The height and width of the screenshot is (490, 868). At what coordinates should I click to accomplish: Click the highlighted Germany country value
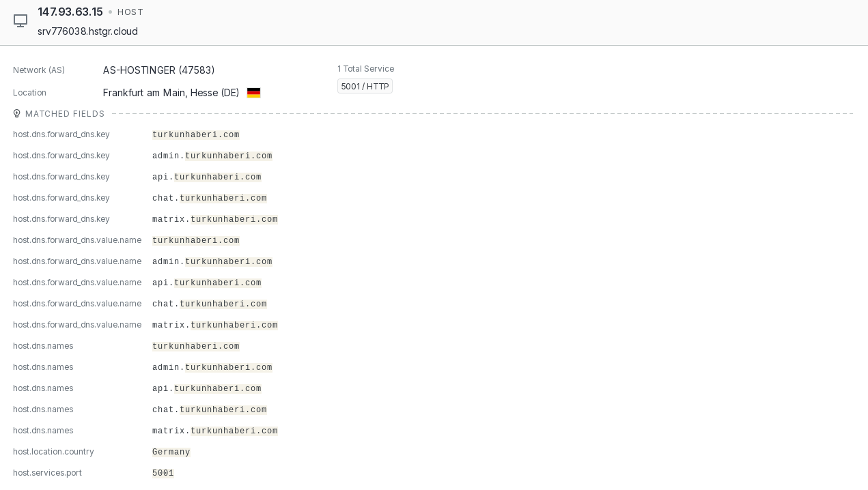(x=171, y=452)
